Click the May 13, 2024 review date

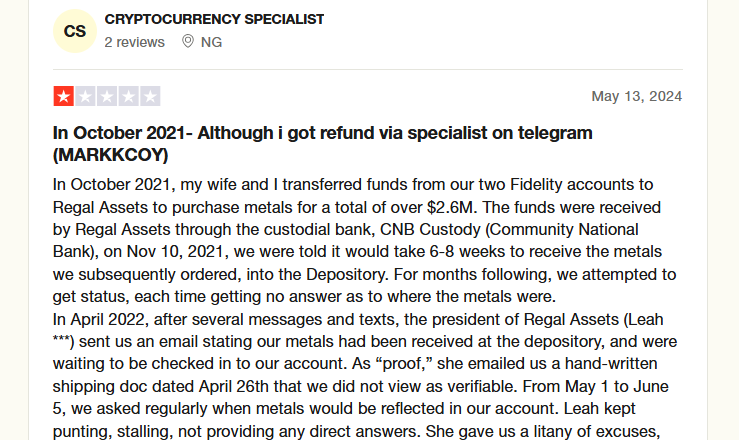point(637,96)
